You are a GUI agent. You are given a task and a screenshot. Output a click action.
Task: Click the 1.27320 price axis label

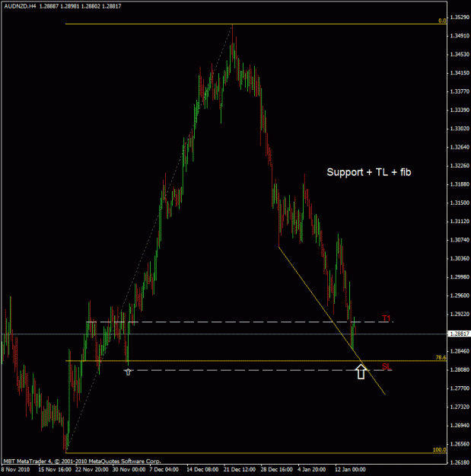point(460,407)
